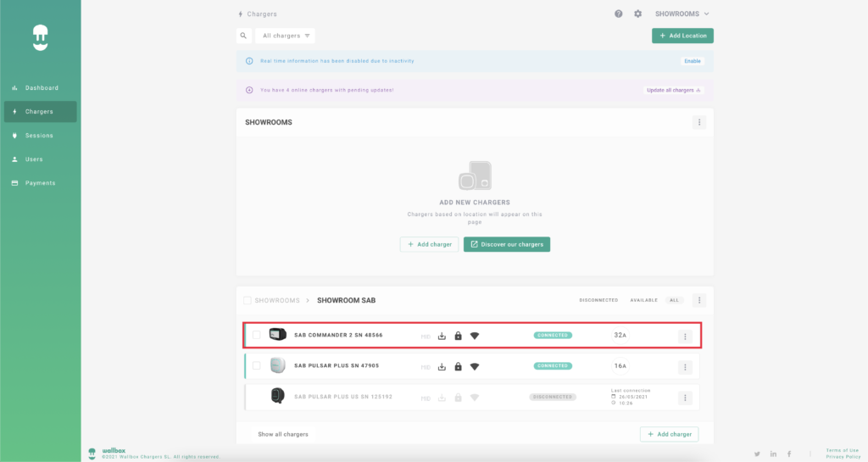Filter chargers by AVAILABLE status
This screenshot has height=462, width=868.
(644, 300)
